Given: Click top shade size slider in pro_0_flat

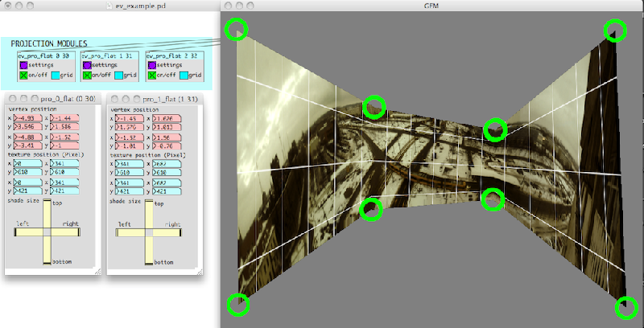Looking at the screenshot, I should click(47, 214).
